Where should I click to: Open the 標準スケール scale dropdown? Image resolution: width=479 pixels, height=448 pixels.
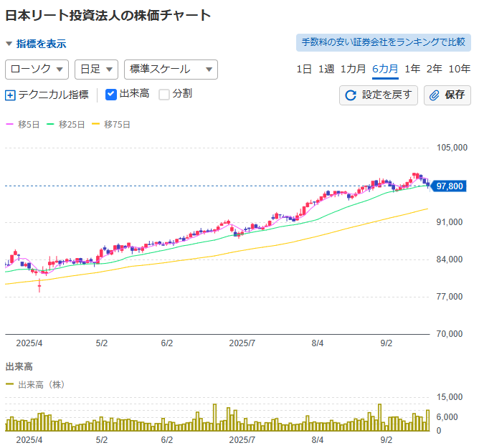[171, 70]
